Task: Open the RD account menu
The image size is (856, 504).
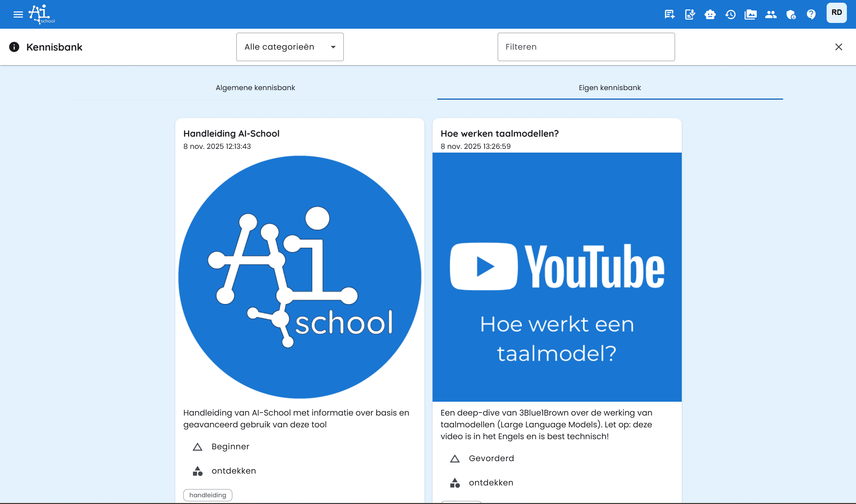Action: pos(837,12)
